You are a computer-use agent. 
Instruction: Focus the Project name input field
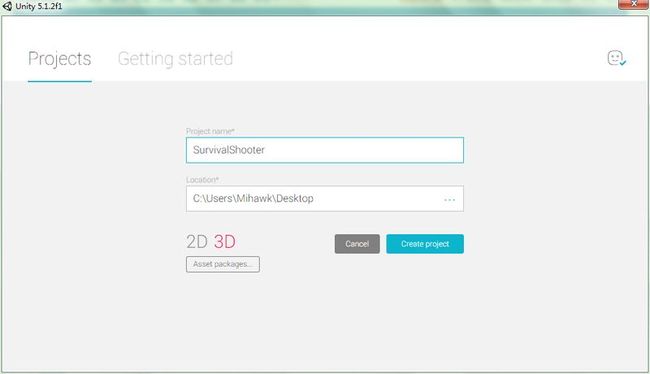coord(325,150)
